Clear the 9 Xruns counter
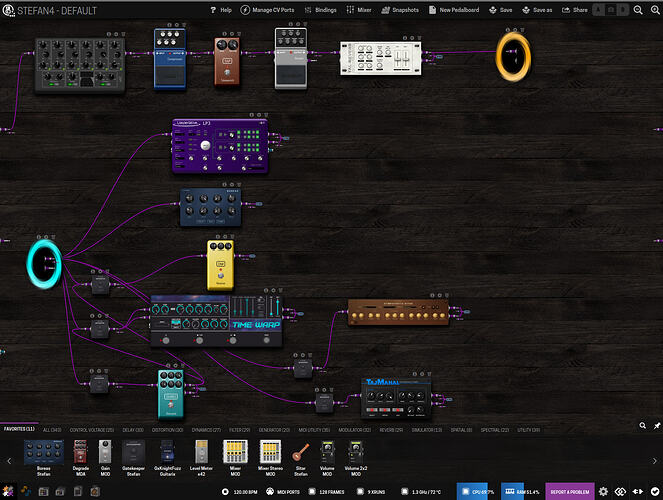Image resolution: width=663 pixels, height=500 pixels. [371, 492]
